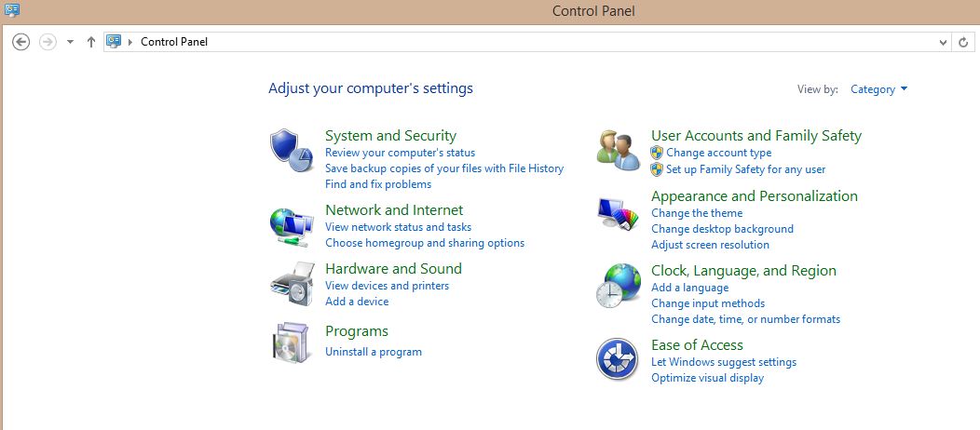Expand the address bar history dropdown
The height and width of the screenshot is (430, 980).
[943, 42]
